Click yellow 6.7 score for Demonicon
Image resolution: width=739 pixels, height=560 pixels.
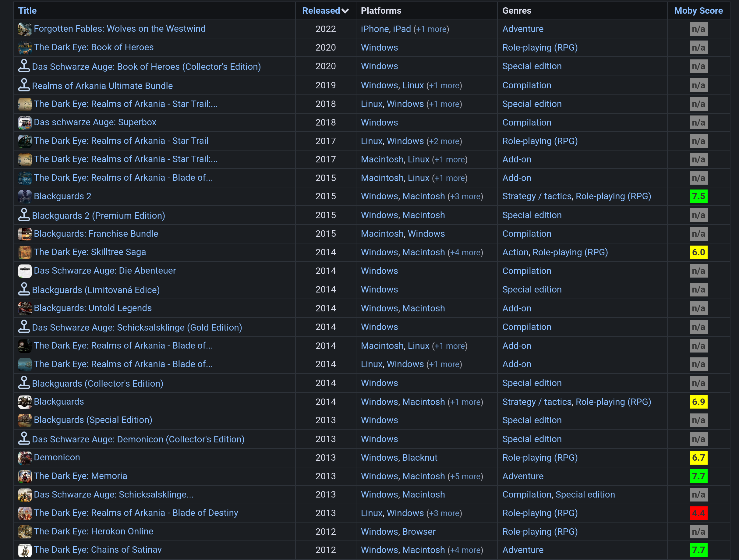[698, 458]
